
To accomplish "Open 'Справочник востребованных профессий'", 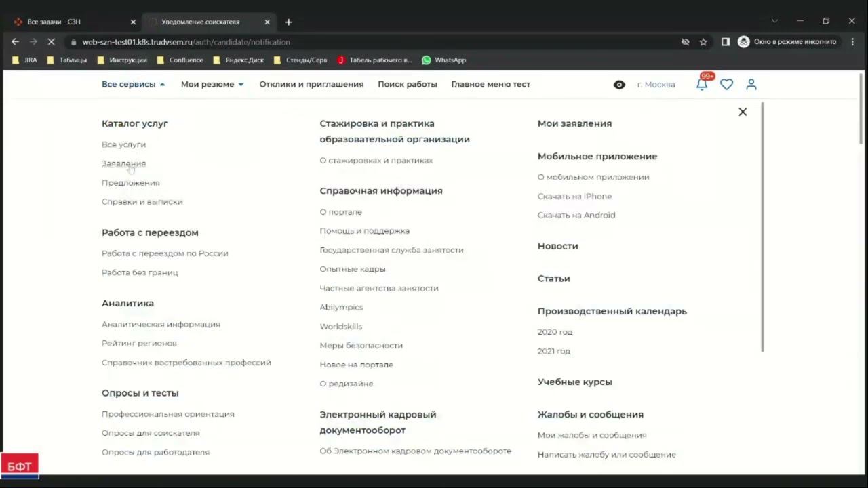I will pyautogui.click(x=186, y=362).
